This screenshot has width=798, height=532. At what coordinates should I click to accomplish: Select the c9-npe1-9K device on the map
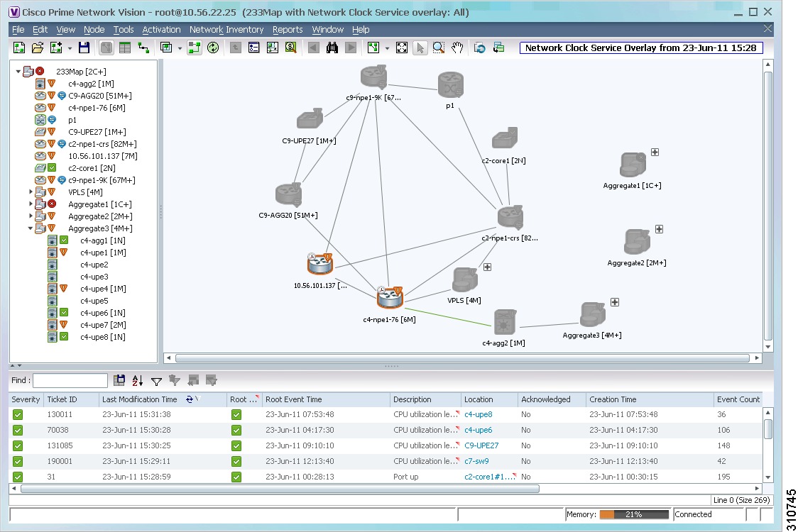374,77
